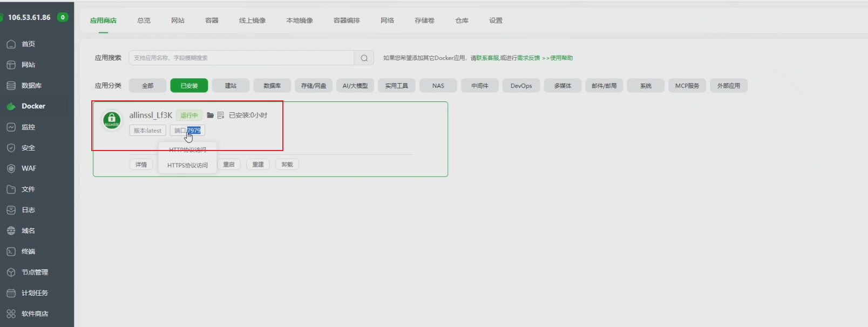Click the 文件 folder sidebar icon
This screenshot has width=868, height=327.
[x=11, y=189]
